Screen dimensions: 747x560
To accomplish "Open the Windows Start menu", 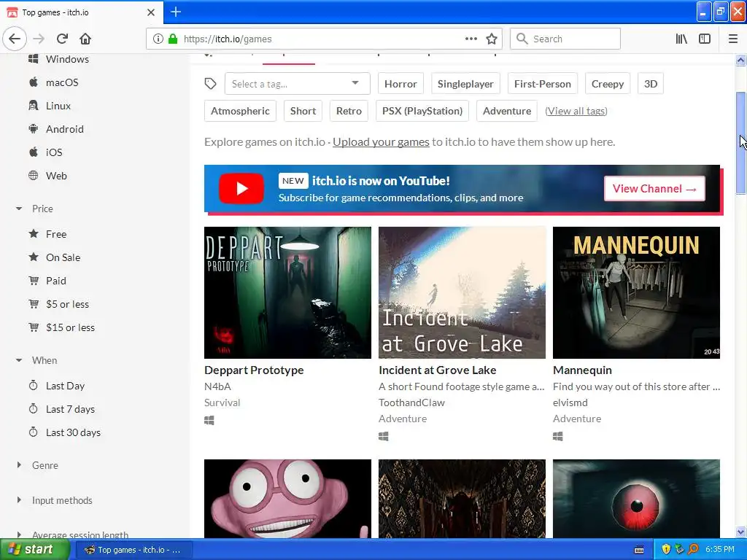I will coord(34,550).
